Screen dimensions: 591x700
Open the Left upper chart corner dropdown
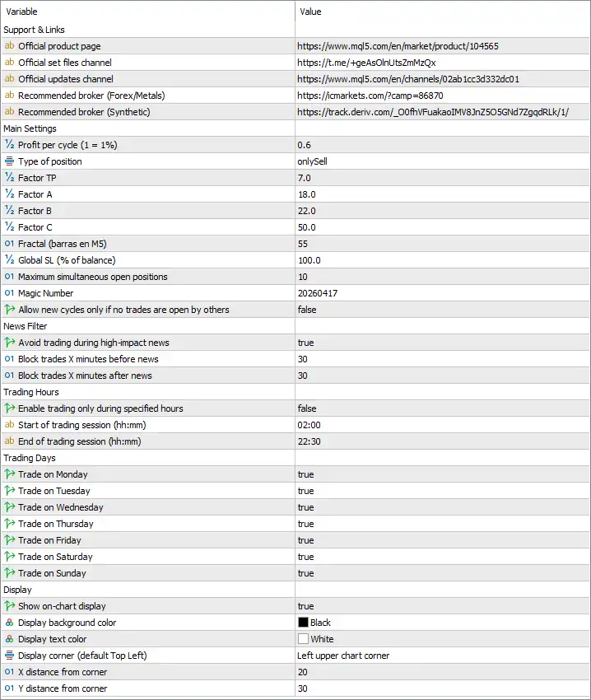442,656
